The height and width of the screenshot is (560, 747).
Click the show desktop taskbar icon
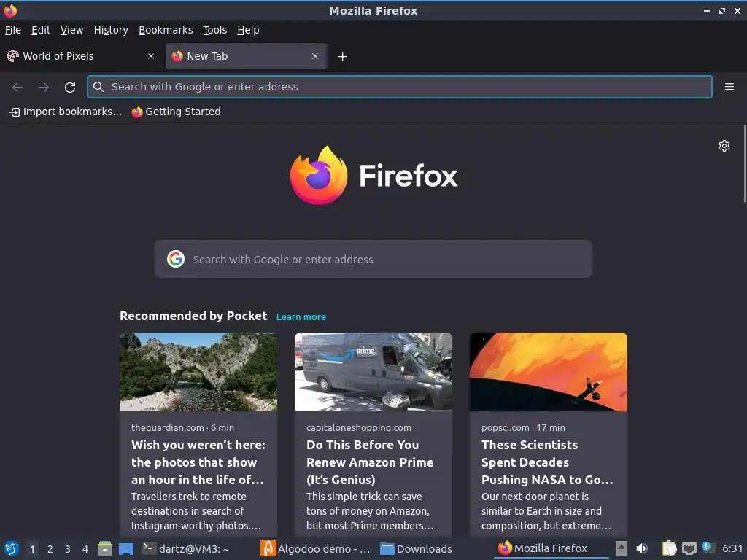[126, 549]
